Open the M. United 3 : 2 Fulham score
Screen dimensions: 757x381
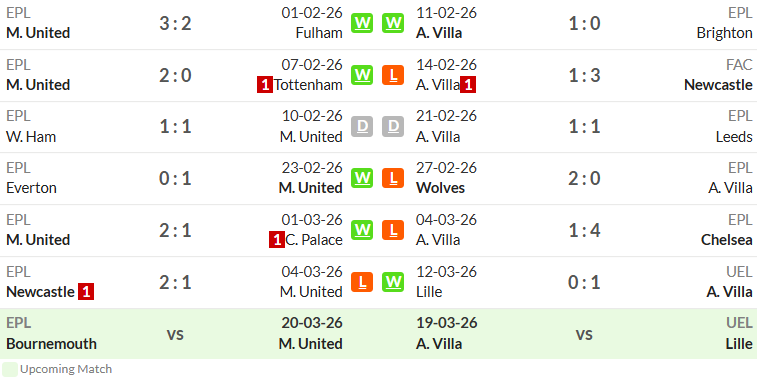coord(175,23)
